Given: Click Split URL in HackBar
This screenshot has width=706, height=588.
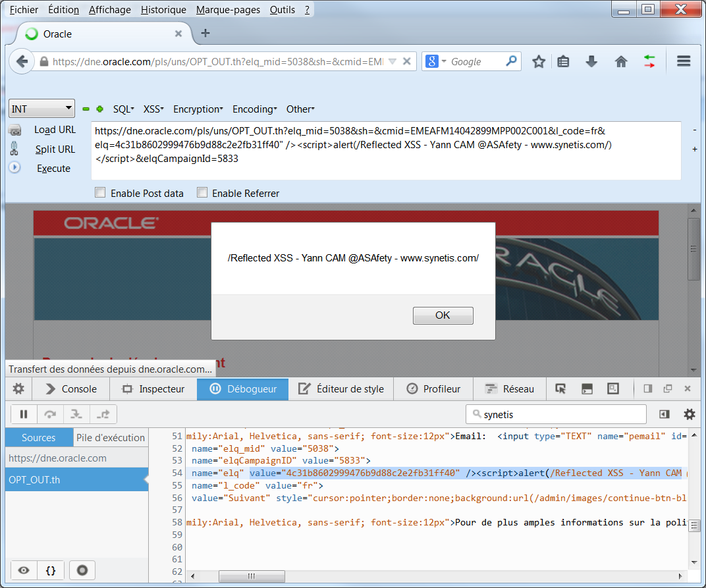Looking at the screenshot, I should [55, 149].
